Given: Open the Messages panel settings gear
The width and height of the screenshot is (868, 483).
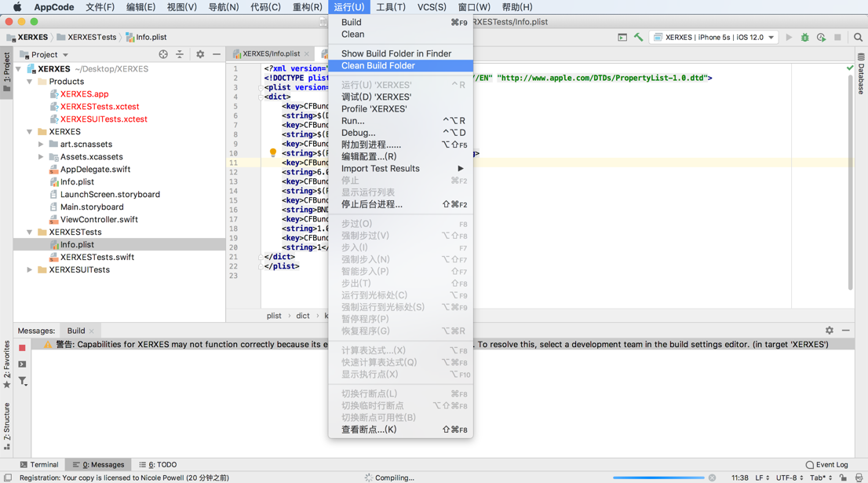Looking at the screenshot, I should [830, 330].
